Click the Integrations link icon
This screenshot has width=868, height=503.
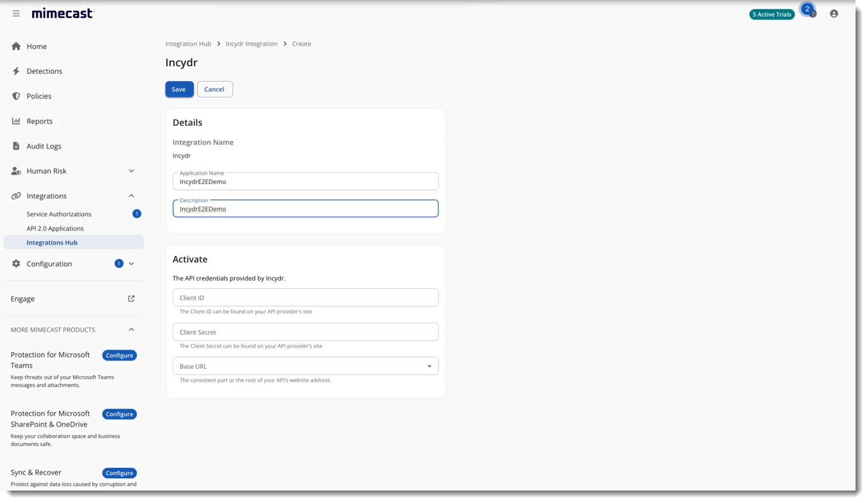click(x=16, y=195)
